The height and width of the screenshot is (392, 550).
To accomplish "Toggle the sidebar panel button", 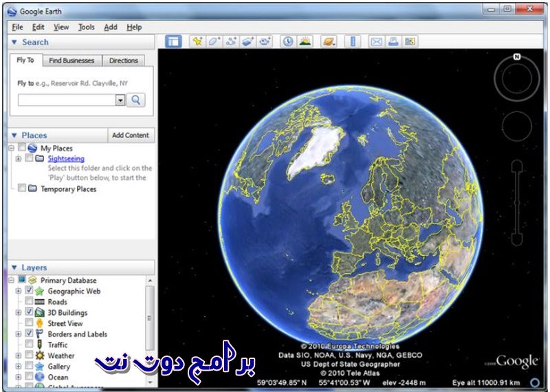I will point(173,41).
